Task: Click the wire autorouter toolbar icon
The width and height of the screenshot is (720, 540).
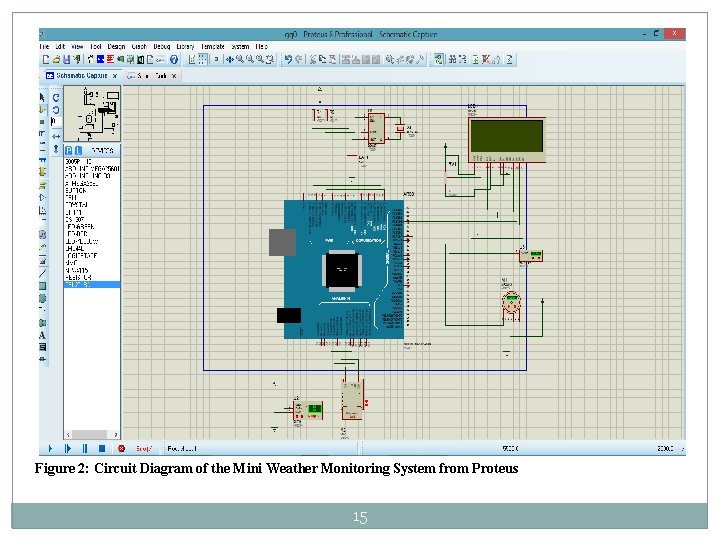Action: [x=439, y=59]
